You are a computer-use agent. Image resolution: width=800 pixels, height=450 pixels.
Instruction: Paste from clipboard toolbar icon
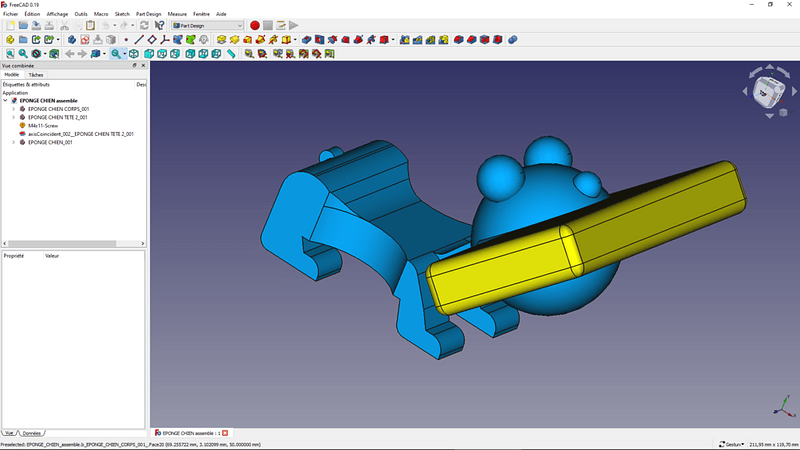pos(90,26)
